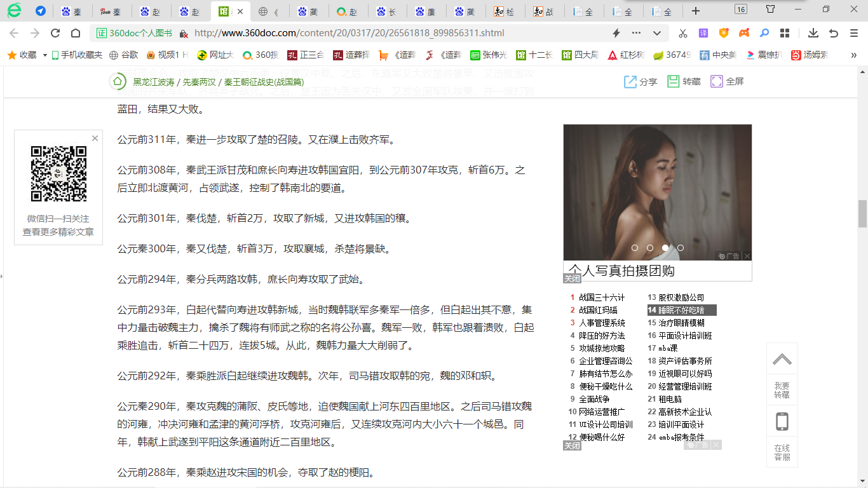
Task: Expand the address bar dropdown arrow
Action: tap(656, 33)
